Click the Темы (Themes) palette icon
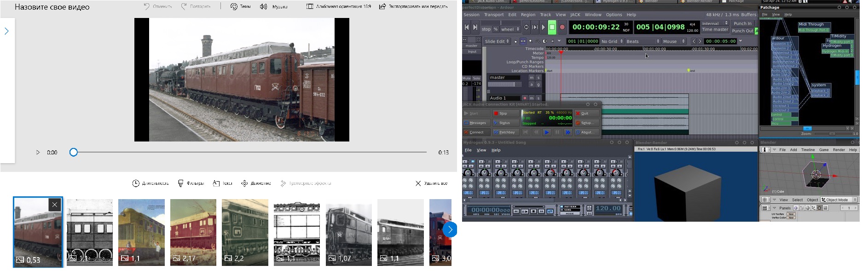The image size is (868, 271). [234, 6]
